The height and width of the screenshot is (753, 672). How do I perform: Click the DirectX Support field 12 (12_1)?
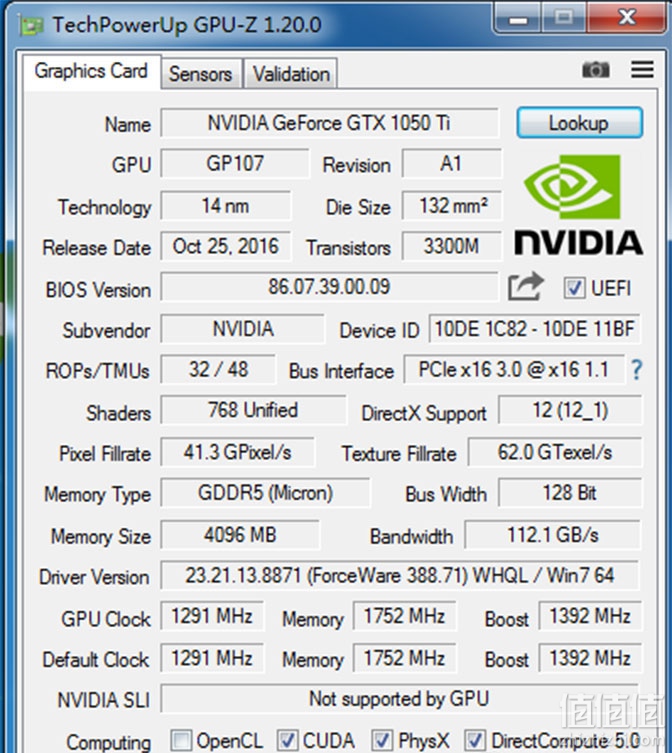[x=570, y=410]
